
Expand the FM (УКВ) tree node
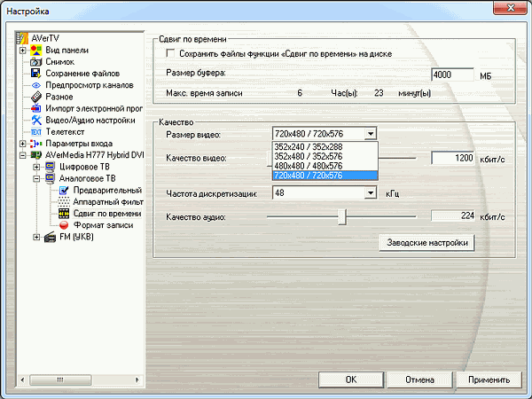pos(36,237)
